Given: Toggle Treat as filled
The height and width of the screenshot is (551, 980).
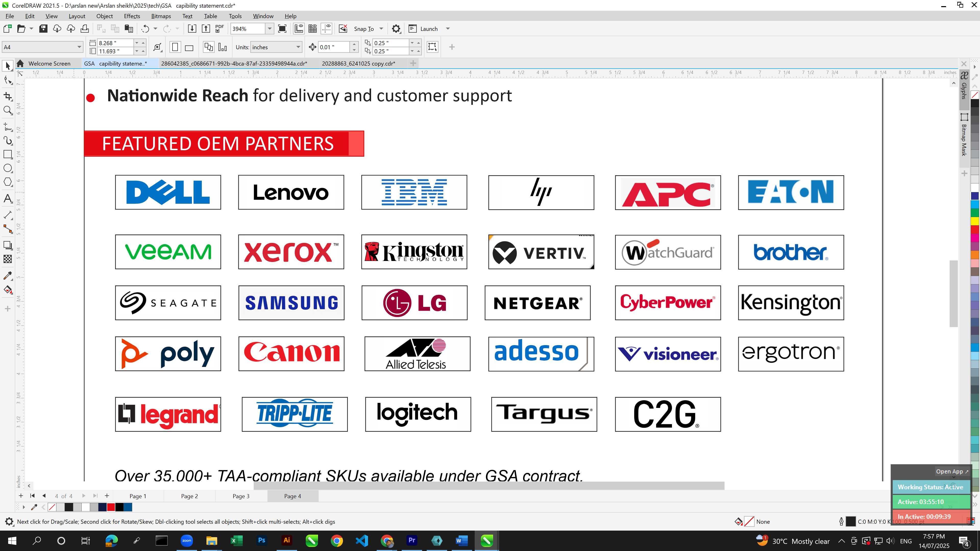Looking at the screenshot, I should (x=432, y=47).
